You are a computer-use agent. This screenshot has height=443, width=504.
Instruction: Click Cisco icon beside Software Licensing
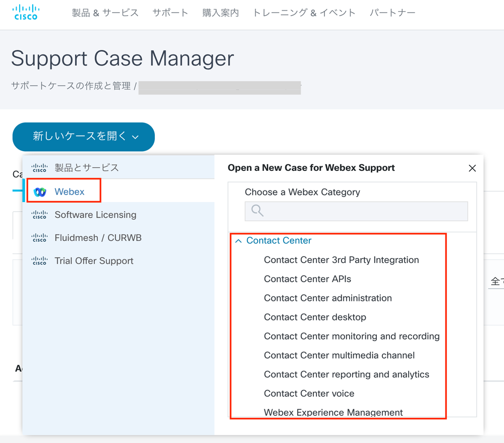point(39,214)
